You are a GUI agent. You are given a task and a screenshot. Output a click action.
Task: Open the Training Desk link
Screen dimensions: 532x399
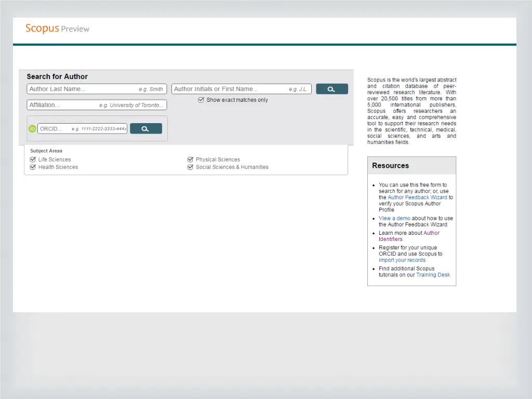click(x=433, y=275)
